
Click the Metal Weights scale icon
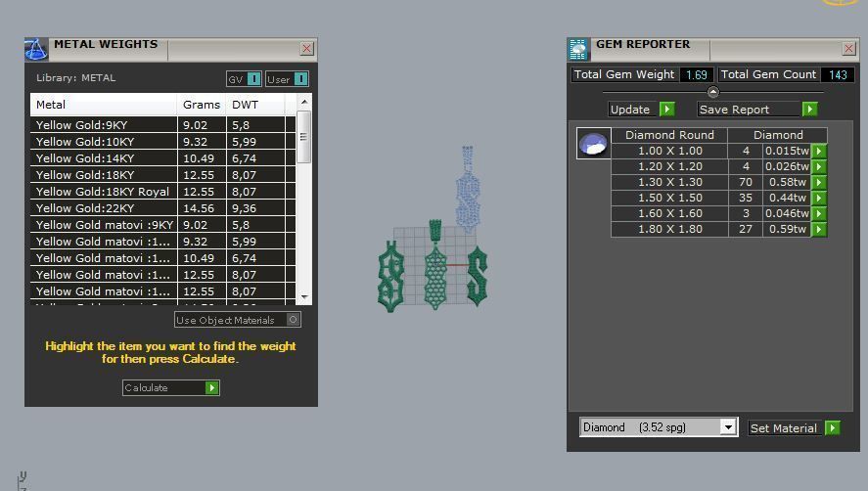tap(36, 49)
